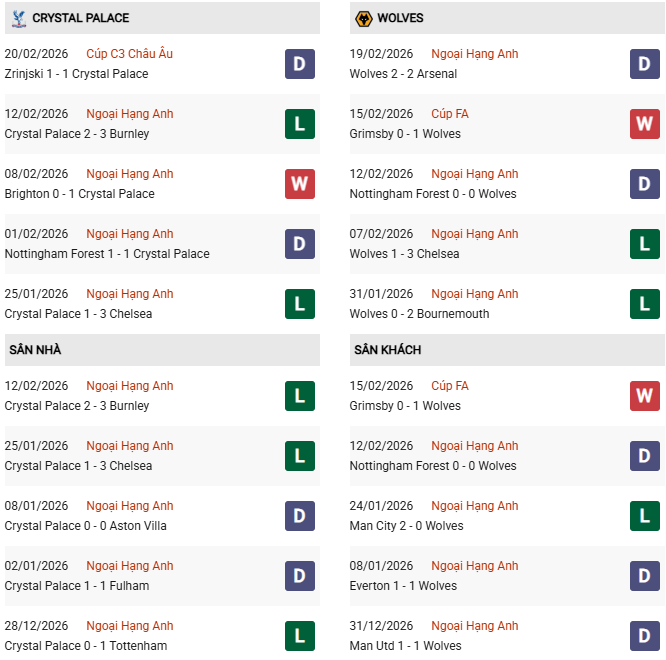
Task: Select the SÂN KHÁCH section header
Action: [387, 350]
